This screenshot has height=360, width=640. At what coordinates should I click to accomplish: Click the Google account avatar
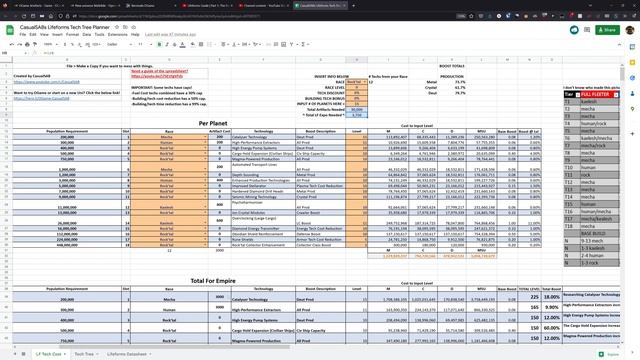(x=630, y=30)
